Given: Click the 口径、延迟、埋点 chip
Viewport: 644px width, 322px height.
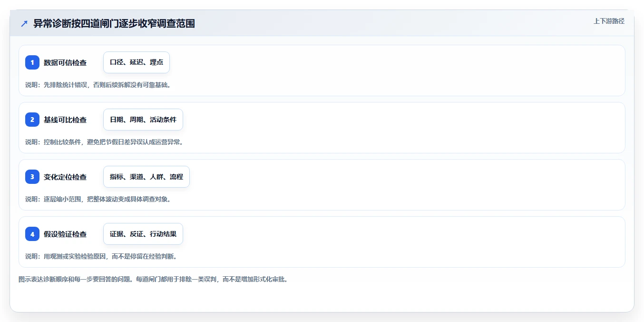Looking at the screenshot, I should [x=137, y=62].
